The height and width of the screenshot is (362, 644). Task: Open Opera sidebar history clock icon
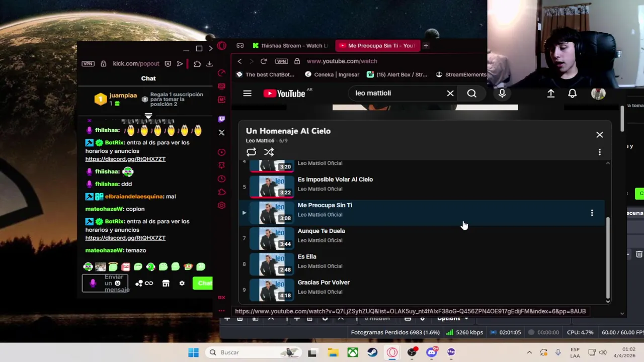pyautogui.click(x=221, y=179)
